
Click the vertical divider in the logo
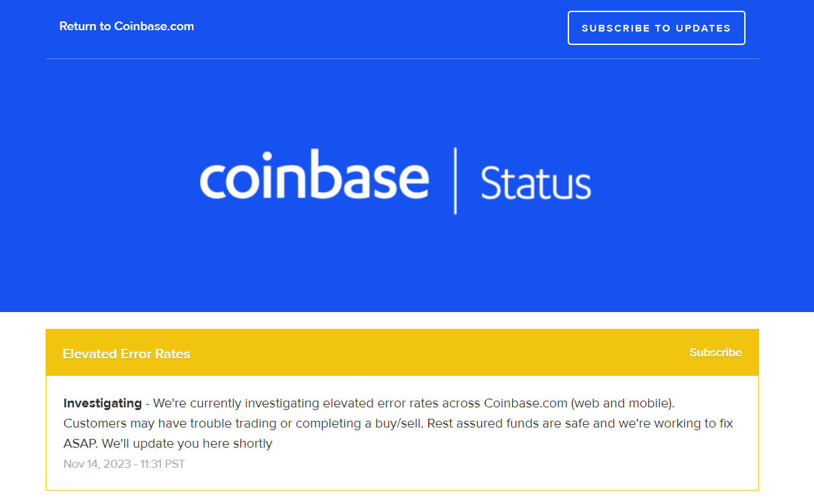tap(456, 181)
